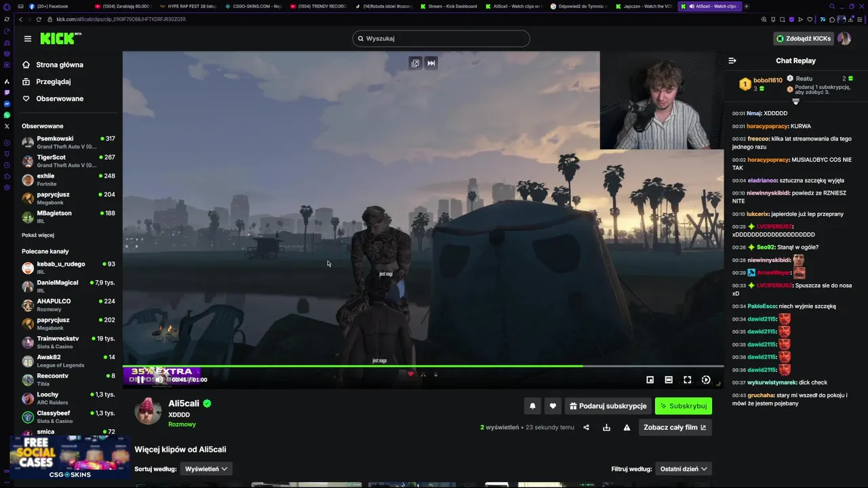Screen dimensions: 868x488
Task: Click the CSGO-Skins free cases ad
Action: 69,457
